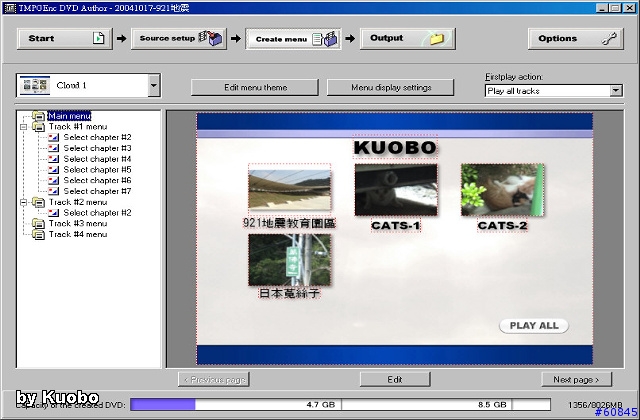Click the PLAY ALL menu button
Screen dimensions: 640x420
[x=534, y=326]
